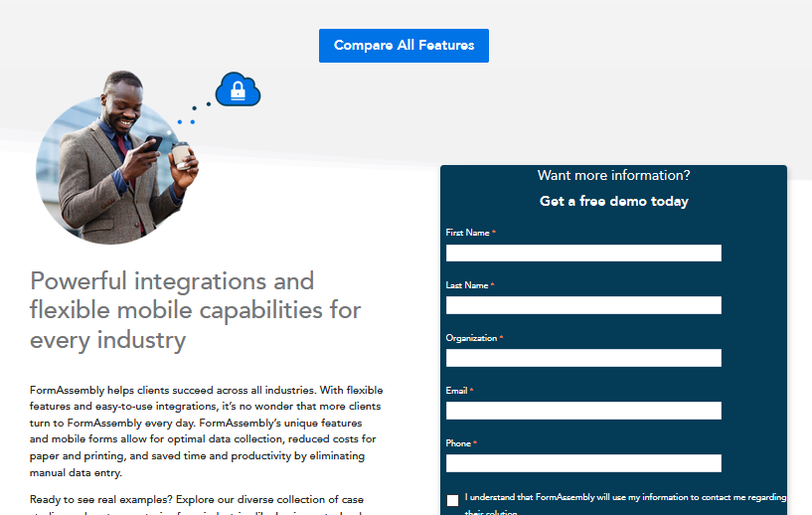This screenshot has height=515, width=812.
Task: Click the 'Want more information?' text
Action: (x=613, y=175)
